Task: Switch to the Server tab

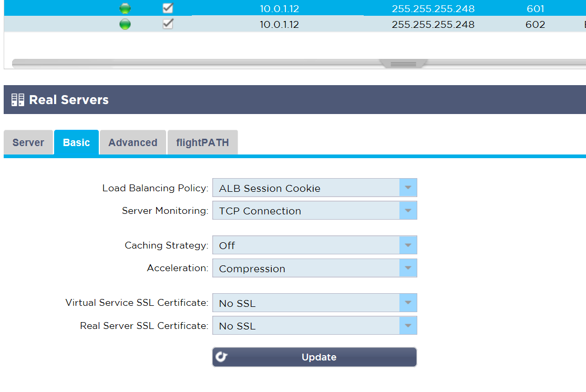Action: pos(28,142)
